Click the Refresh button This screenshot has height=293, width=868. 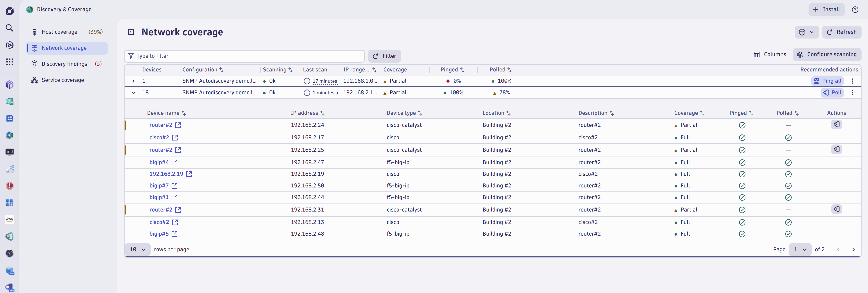(842, 32)
